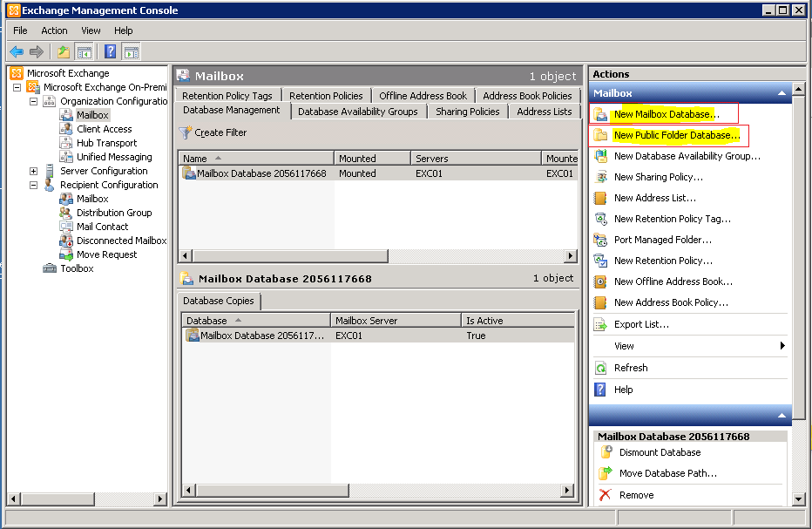Collapse the Recipient Configuration node
812x529 pixels.
click(x=34, y=185)
